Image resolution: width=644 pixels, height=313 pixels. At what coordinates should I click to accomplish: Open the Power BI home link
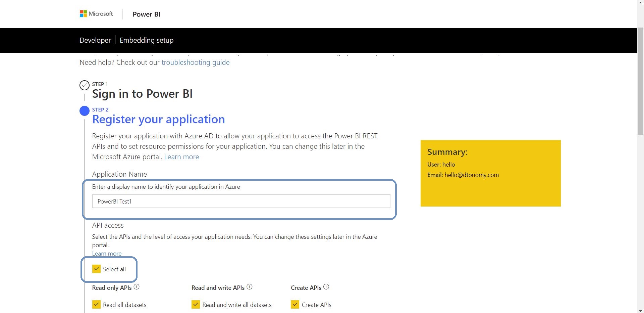tap(146, 14)
